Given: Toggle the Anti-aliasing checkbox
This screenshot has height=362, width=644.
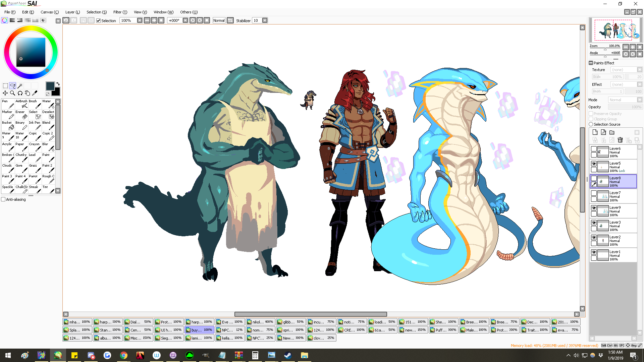Looking at the screenshot, I should (x=3, y=199).
